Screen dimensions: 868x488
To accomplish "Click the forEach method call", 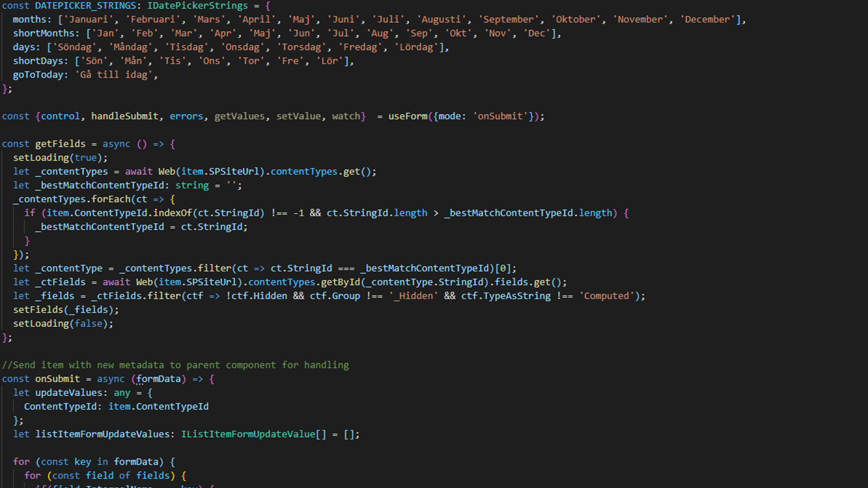I will pyautogui.click(x=111, y=199).
